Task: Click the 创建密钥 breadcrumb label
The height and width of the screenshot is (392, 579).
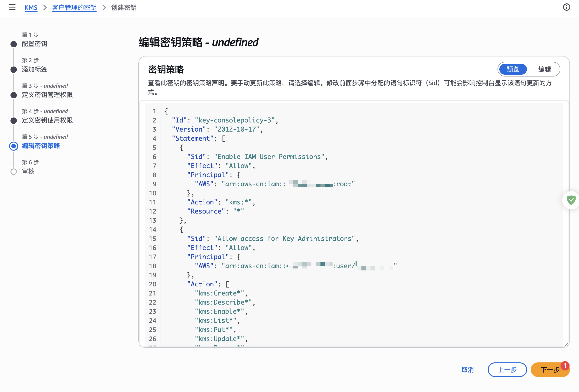Action: [x=124, y=8]
